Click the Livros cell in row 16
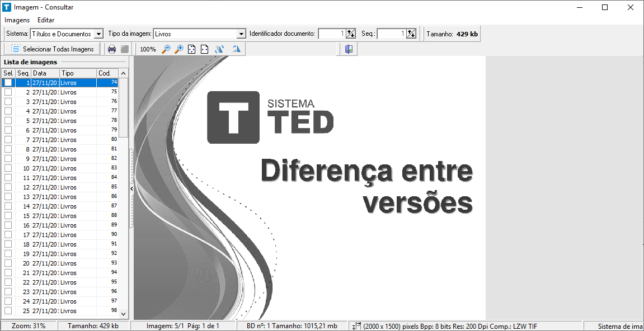644x331 pixels. tap(78, 225)
